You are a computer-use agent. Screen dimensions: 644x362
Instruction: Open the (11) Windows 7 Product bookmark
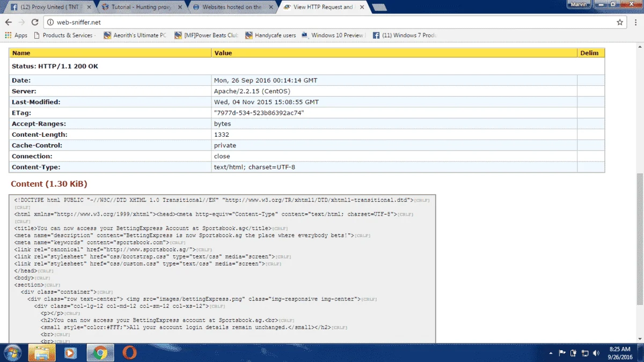[405, 35]
